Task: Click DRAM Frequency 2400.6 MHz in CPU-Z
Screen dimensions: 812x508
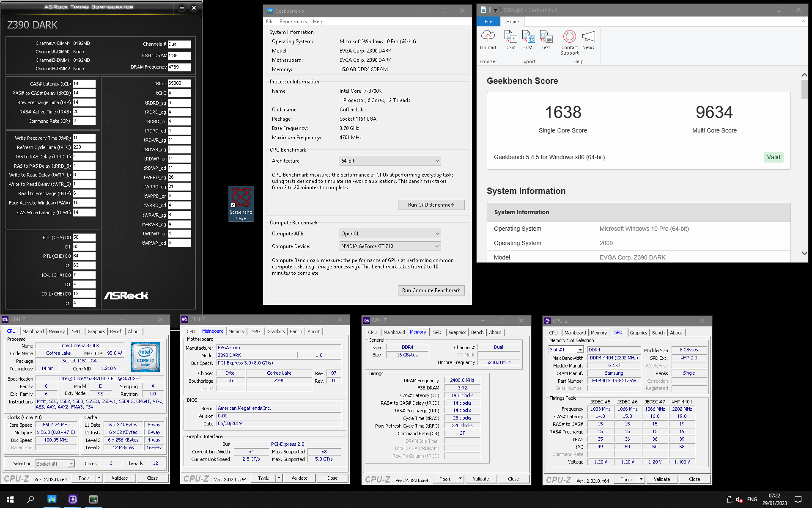Action: [462, 381]
